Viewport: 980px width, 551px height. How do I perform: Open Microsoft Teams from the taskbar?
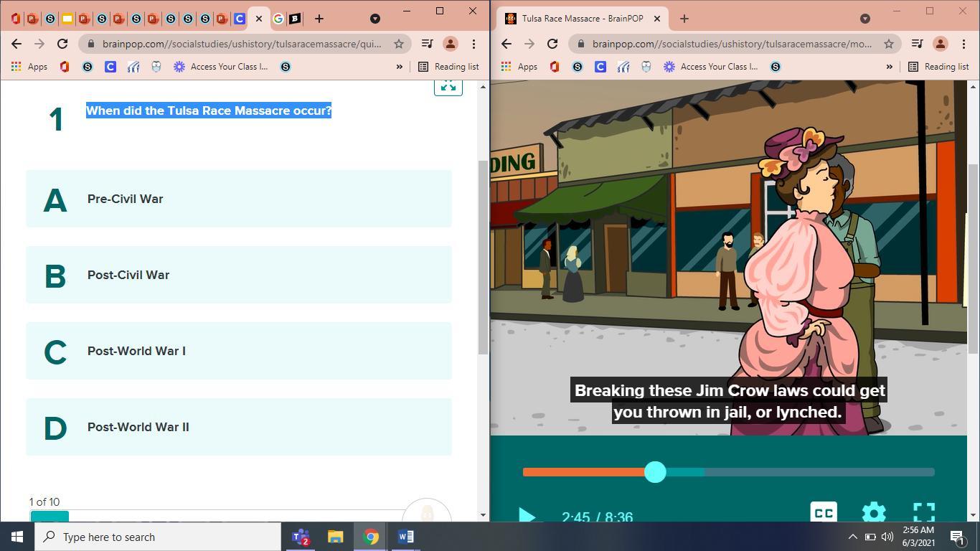(301, 537)
